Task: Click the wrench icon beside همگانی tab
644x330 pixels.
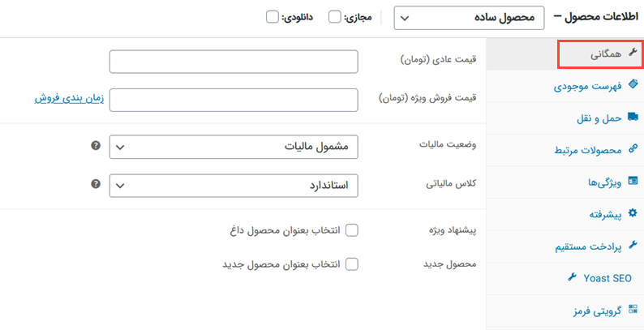Action: (633, 51)
